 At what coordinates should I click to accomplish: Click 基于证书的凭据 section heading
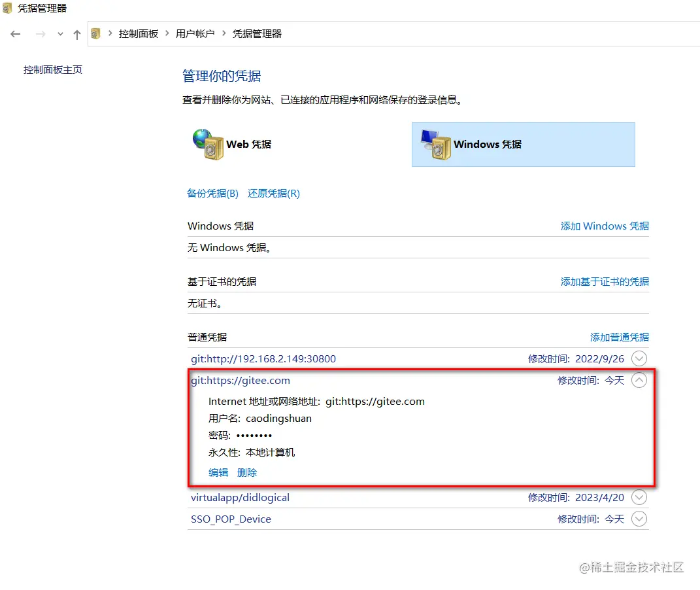(x=222, y=282)
